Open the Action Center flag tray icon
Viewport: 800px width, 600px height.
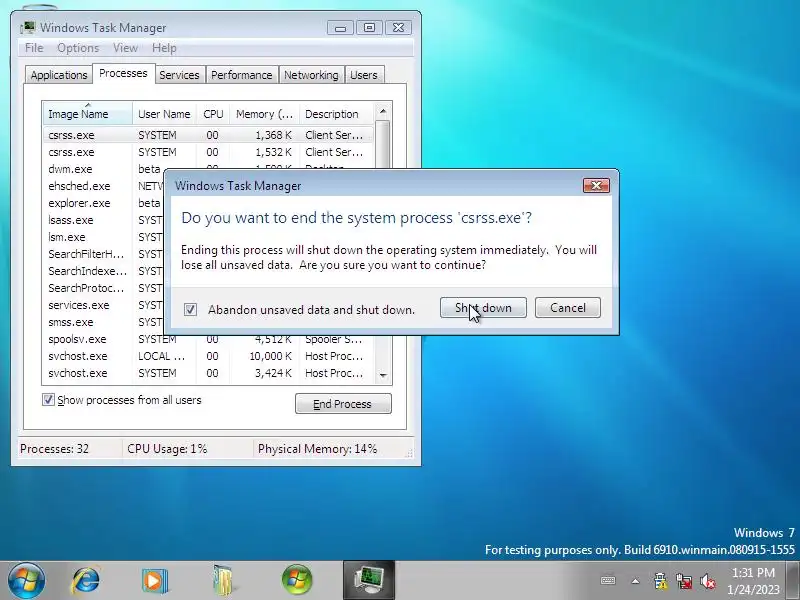pos(660,581)
